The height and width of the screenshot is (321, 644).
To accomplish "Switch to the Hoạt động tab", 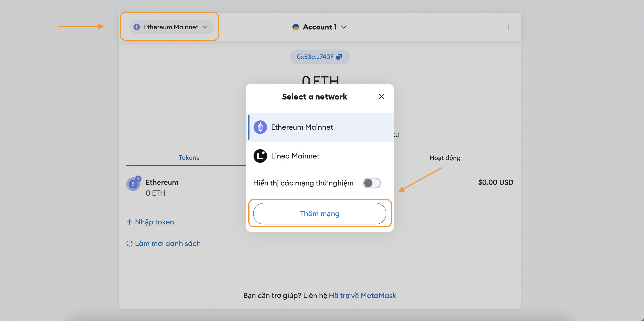I will pyautogui.click(x=444, y=158).
